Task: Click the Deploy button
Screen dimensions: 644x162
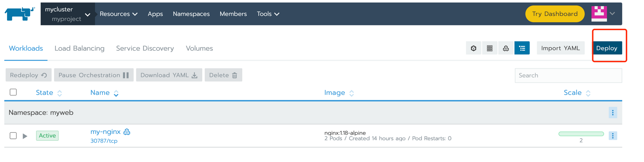Action: pyautogui.click(x=607, y=48)
